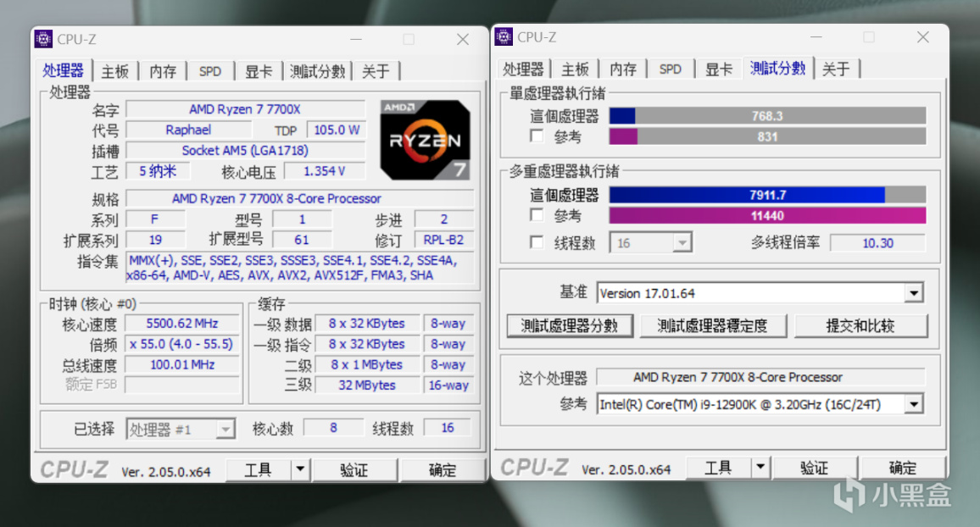The image size is (980, 527).
Task: Click multi-thread score bar showing 7911.7
Action: [767, 195]
